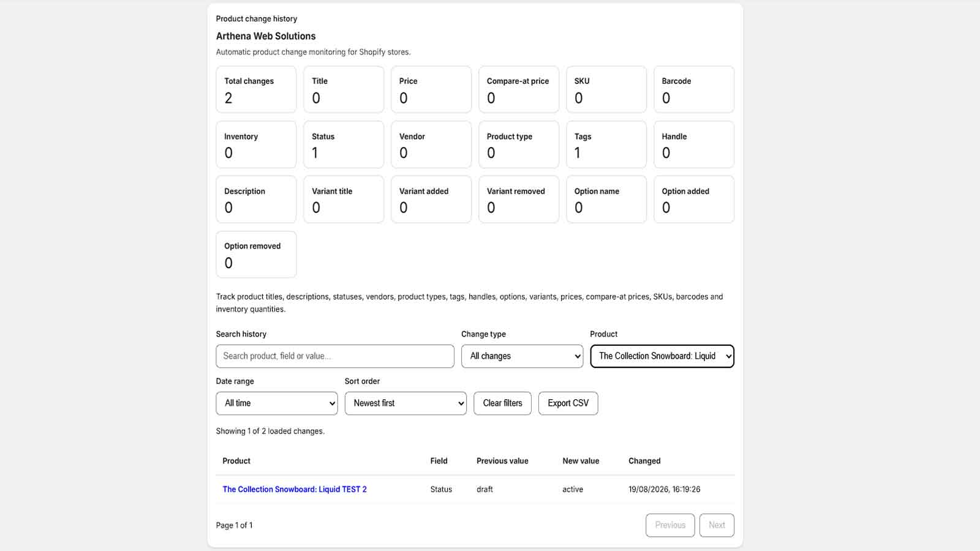Select the Total changes stat card
The width and height of the screenshot is (980, 551).
click(x=256, y=89)
